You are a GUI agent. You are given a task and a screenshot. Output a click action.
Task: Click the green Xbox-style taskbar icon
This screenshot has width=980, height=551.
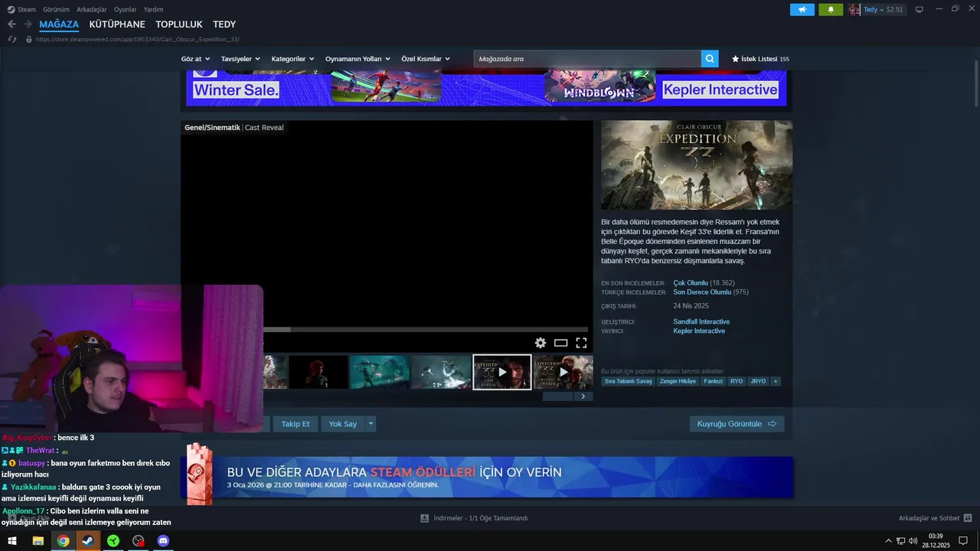click(x=113, y=541)
